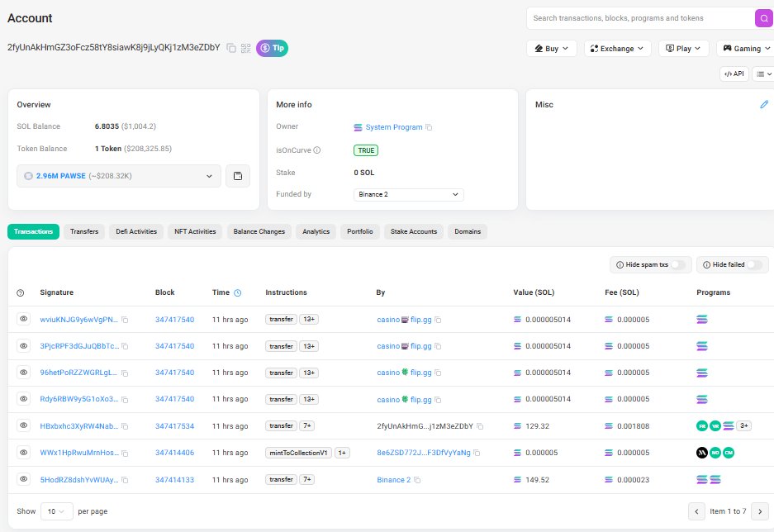
Task: Switch to the NFT Activities tab
Action: coord(195,231)
